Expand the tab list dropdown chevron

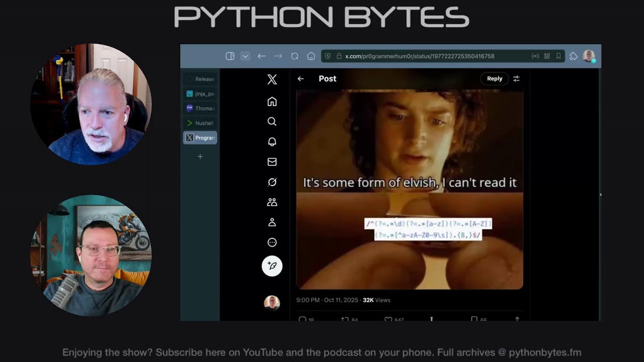pos(245,56)
